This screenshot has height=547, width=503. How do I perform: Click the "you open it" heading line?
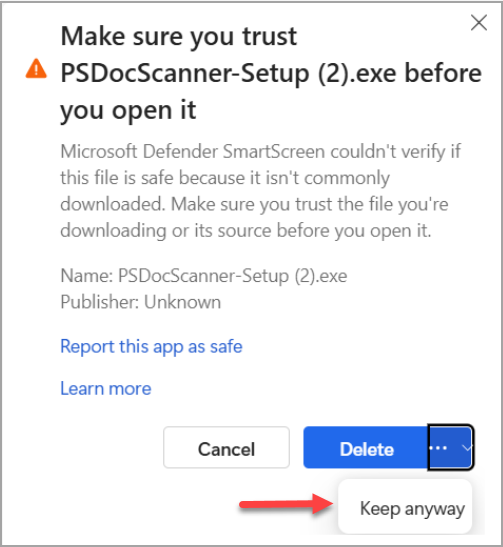point(128,110)
